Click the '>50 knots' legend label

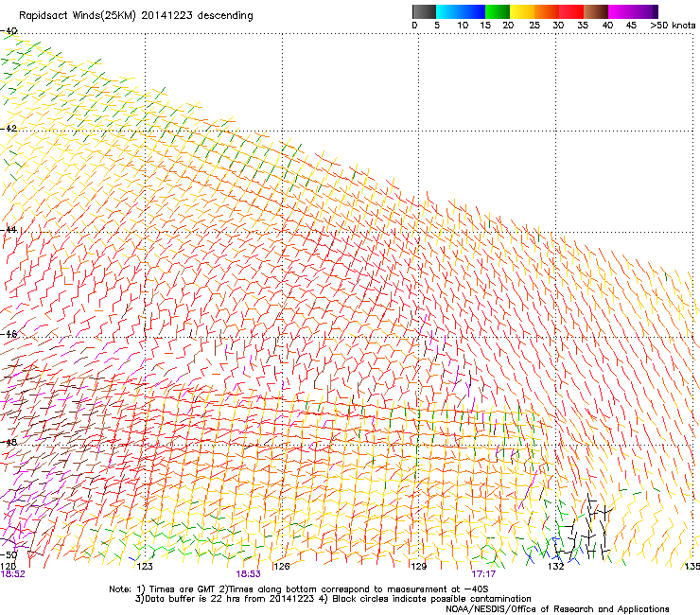point(673,26)
